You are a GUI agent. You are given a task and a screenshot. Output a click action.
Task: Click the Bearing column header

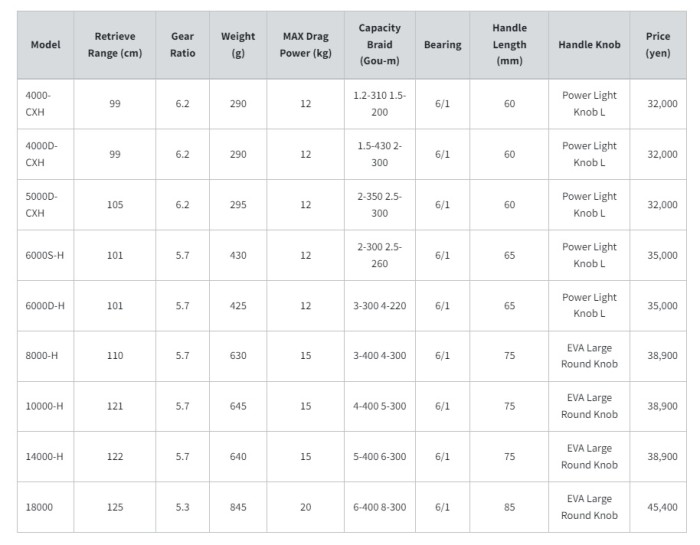442,45
